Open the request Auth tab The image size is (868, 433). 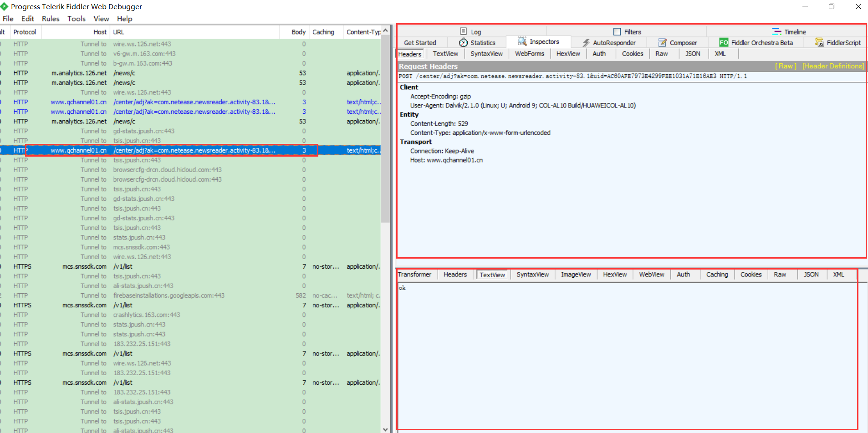click(x=599, y=54)
